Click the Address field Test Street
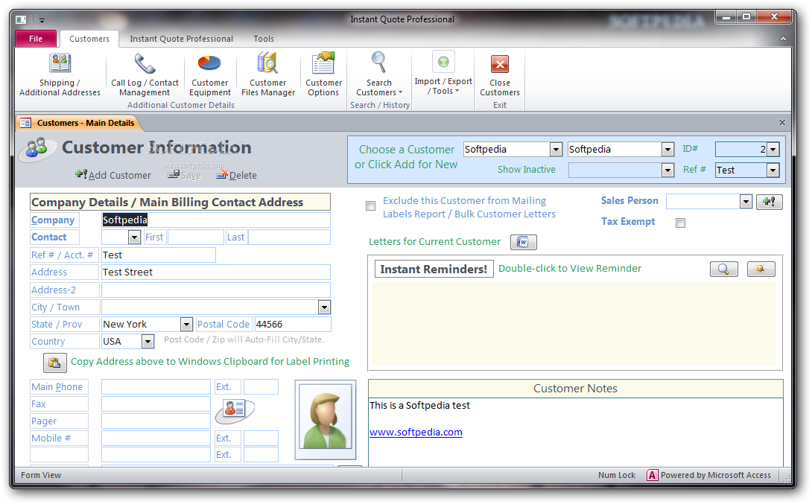 [x=216, y=272]
